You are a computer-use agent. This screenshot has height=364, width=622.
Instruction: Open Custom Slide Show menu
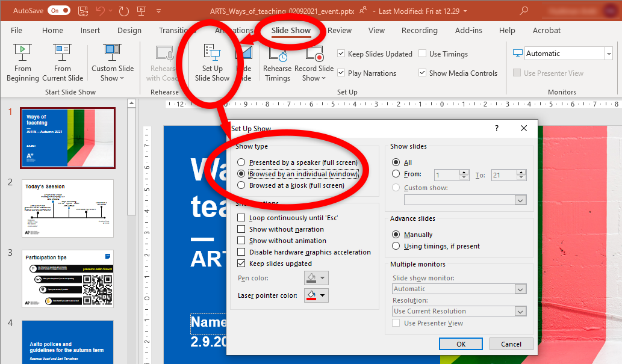coord(113,63)
